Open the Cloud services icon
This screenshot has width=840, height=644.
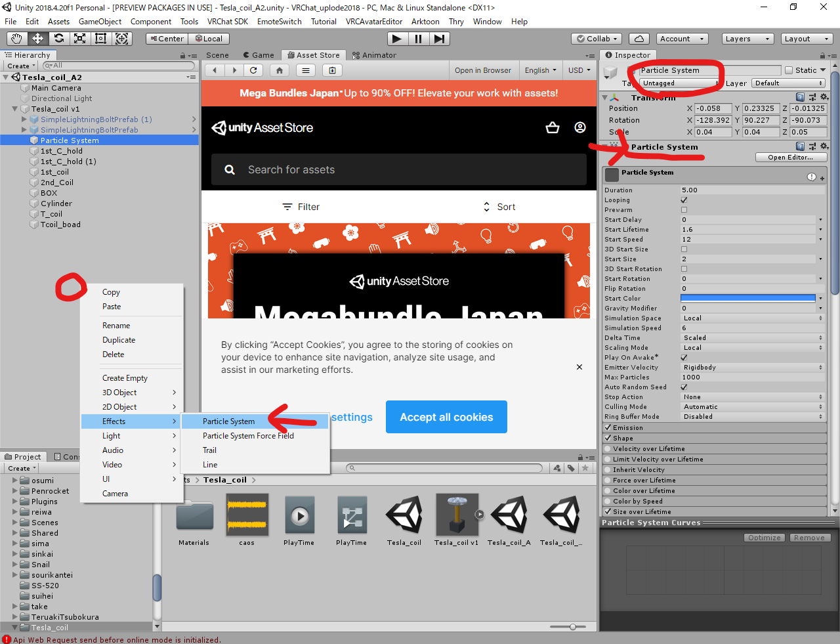point(639,39)
